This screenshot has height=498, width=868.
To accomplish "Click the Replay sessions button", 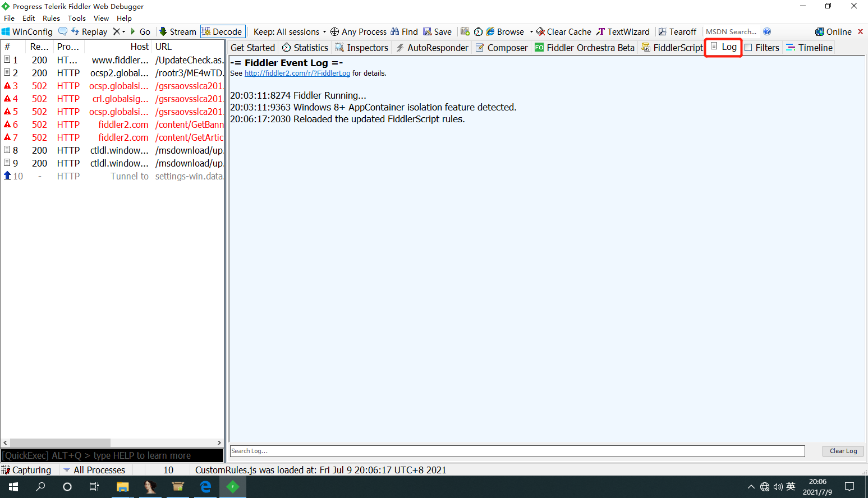I will pos(89,32).
